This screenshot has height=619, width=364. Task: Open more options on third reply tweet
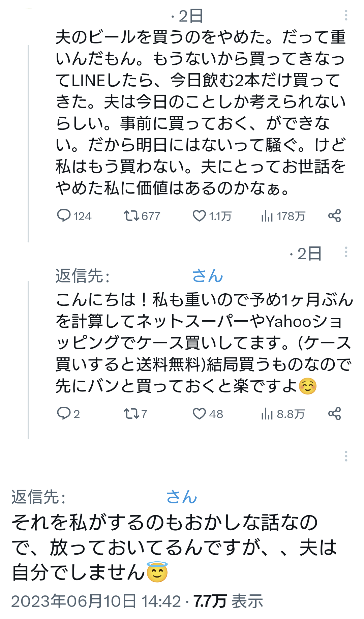346,456
